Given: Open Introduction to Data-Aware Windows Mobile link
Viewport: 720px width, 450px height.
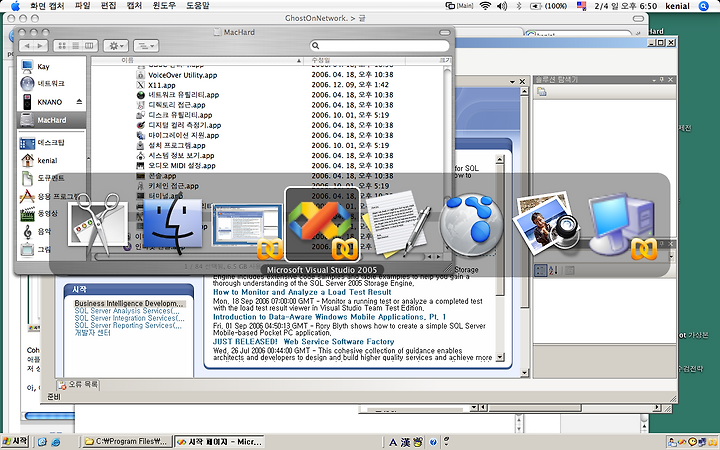Looking at the screenshot, I should pyautogui.click(x=329, y=317).
